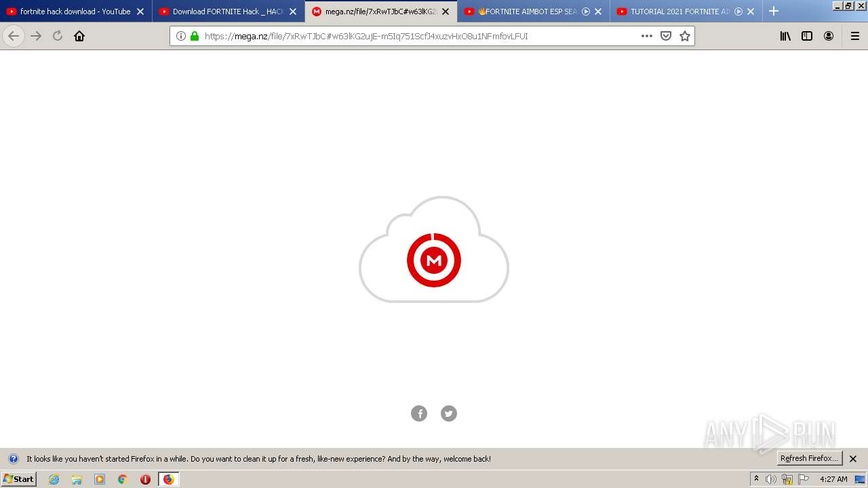Launch Internet Explorer from taskbar
This screenshot has height=488, width=868.
tap(54, 479)
